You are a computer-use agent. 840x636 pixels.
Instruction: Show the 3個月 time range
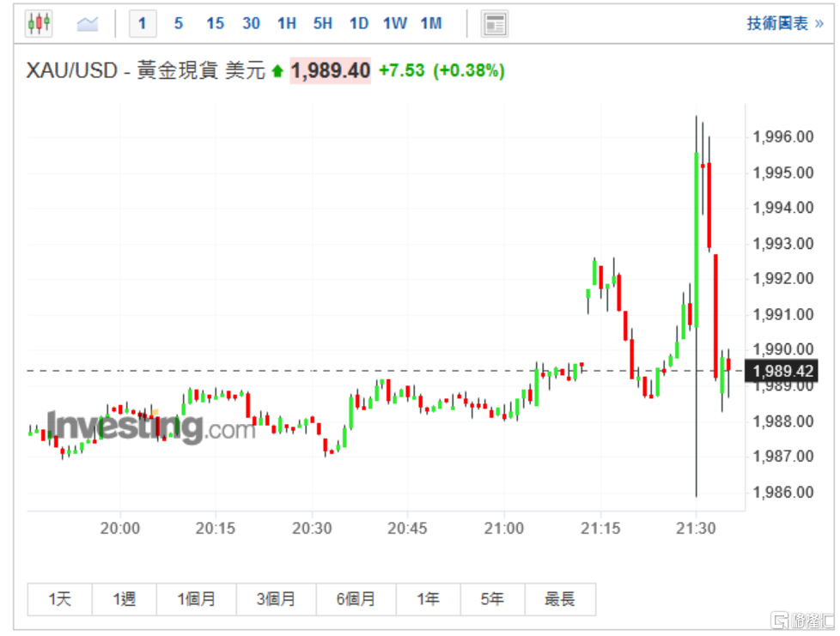[x=276, y=599]
